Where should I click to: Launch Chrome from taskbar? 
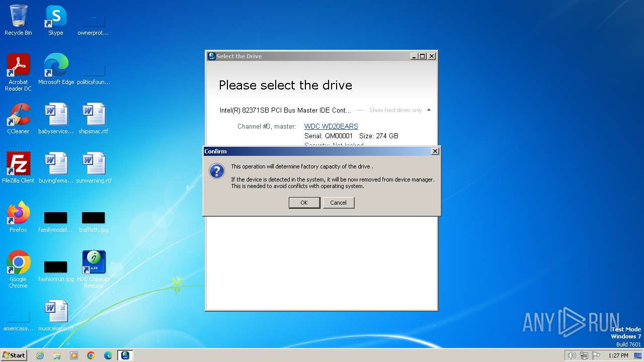click(x=91, y=355)
